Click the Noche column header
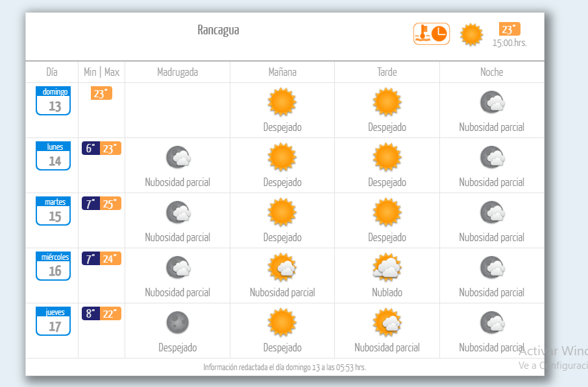The width and height of the screenshot is (588, 387). point(492,72)
